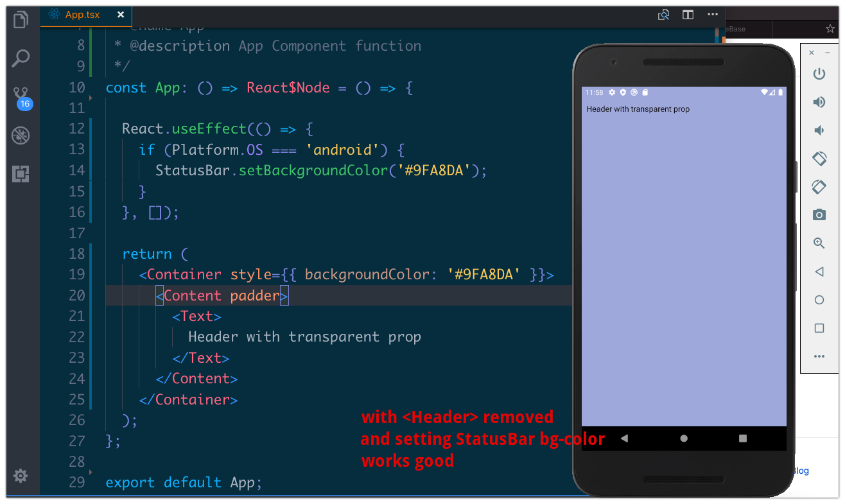Open Settings via the gear icon
Viewport: 845px width, 504px height.
21,476
